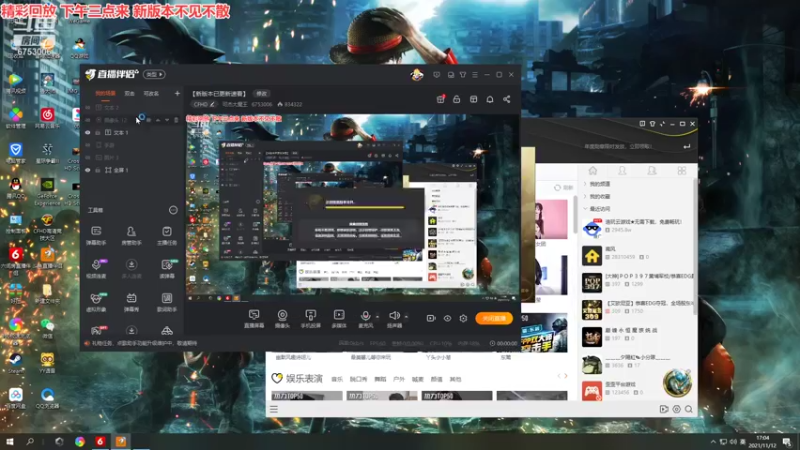Open the four-squares apps icon in YY window
The width and height of the screenshot is (800, 450).
682,171
